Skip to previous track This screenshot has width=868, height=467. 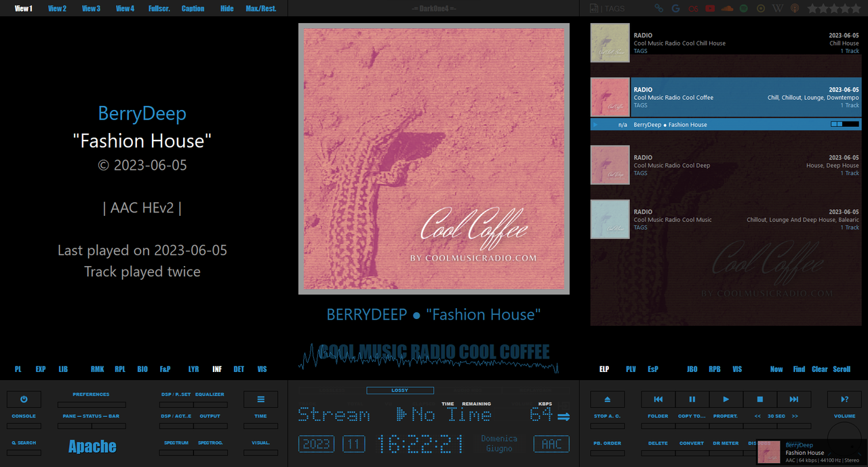(x=658, y=399)
